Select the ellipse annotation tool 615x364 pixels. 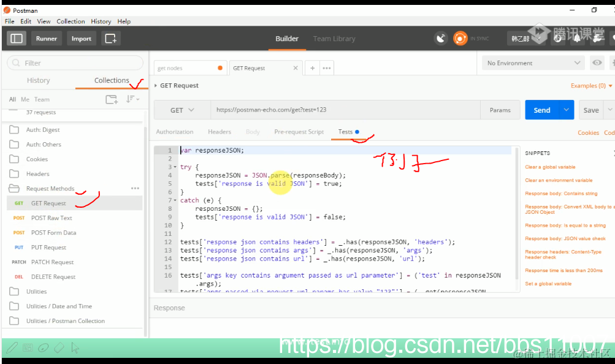(43, 347)
